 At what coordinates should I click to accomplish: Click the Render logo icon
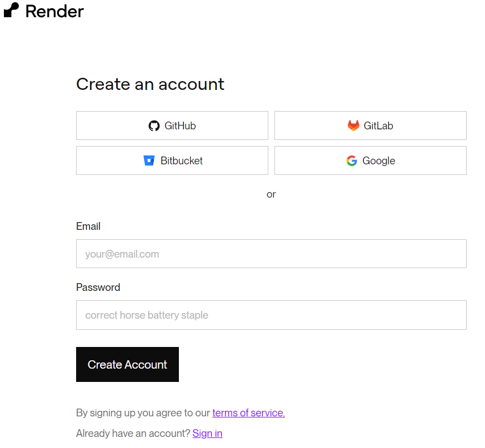click(x=11, y=10)
